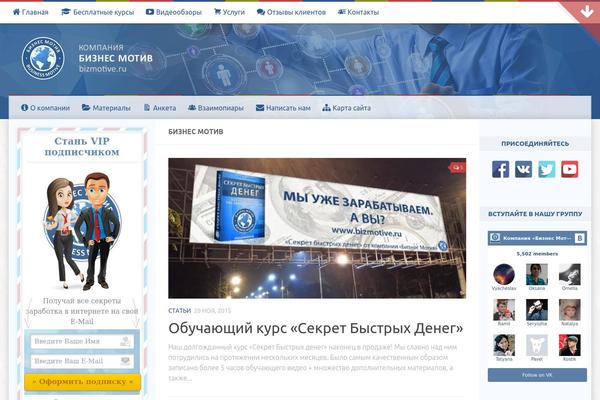
Task: Click the group avatar in the VK widget header
Action: (495, 238)
